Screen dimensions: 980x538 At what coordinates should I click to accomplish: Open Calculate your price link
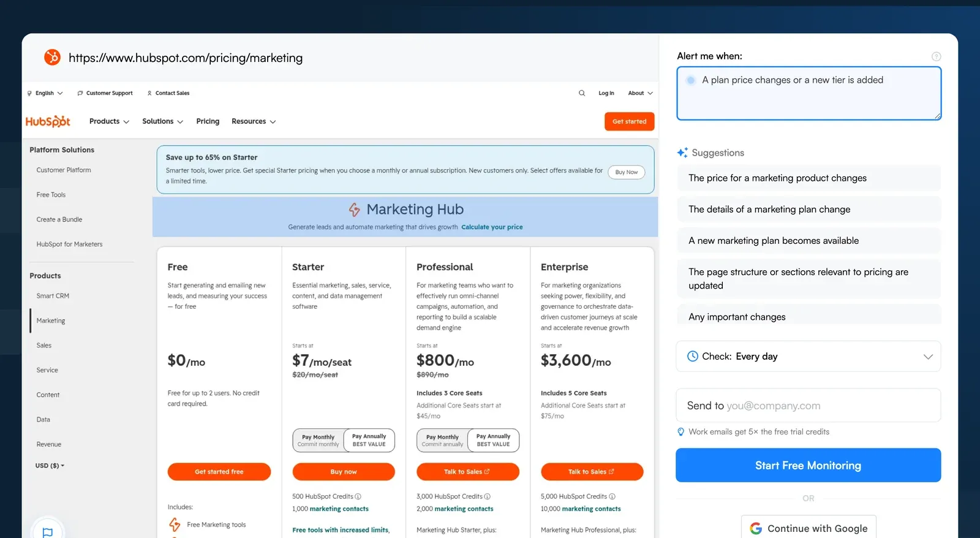(492, 227)
